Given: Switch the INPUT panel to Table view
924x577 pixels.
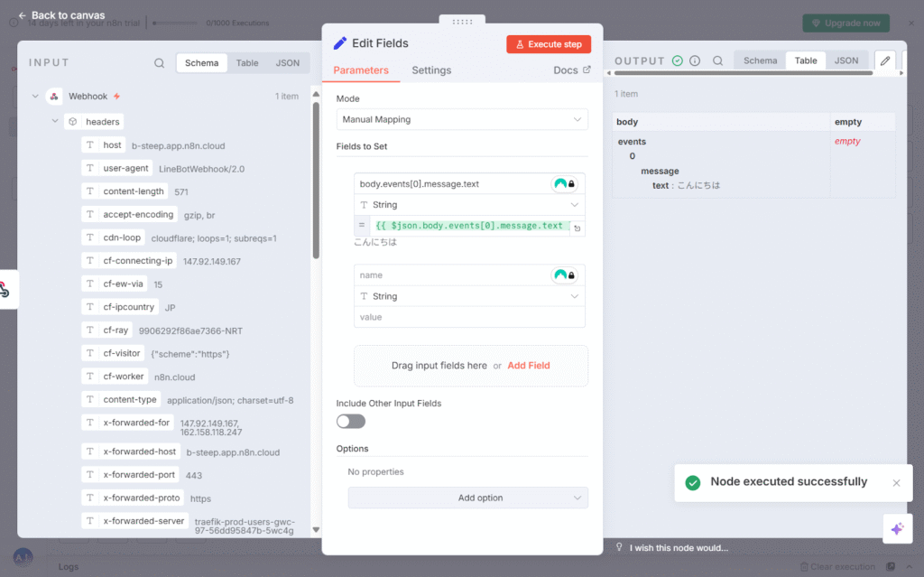Looking at the screenshot, I should coord(247,63).
